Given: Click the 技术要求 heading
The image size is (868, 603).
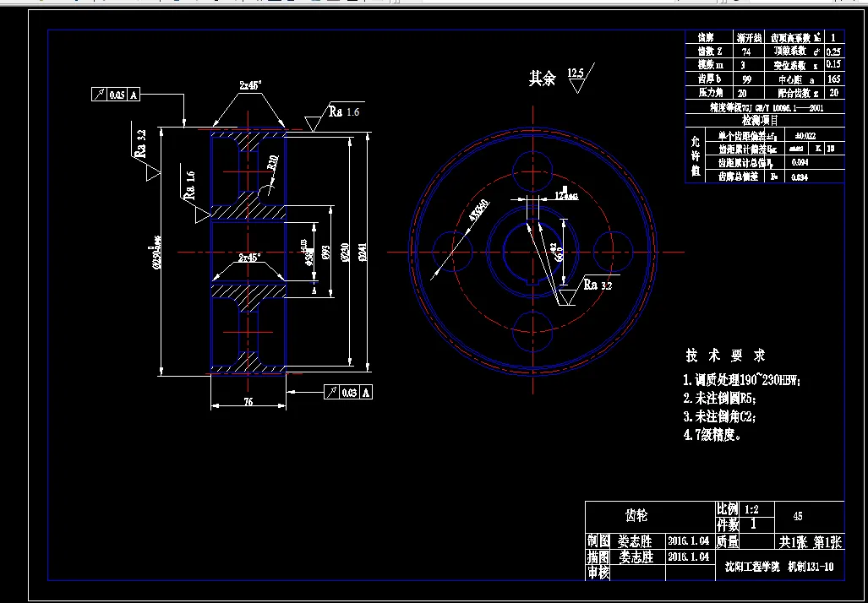Looking at the screenshot, I should (725, 356).
